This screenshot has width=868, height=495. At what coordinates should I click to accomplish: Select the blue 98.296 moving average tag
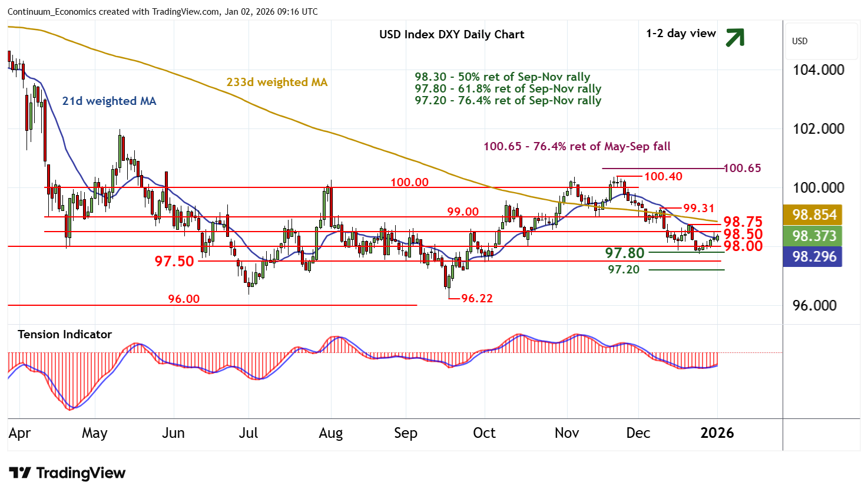click(x=814, y=257)
